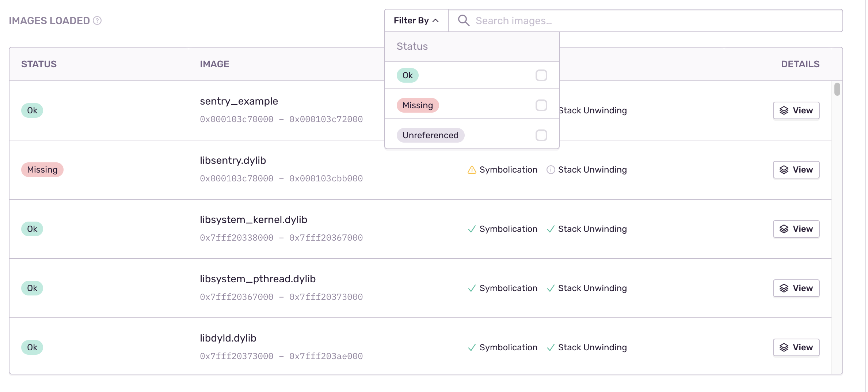
Task: Click layers icon in sentry_example View button
Action: [784, 110]
